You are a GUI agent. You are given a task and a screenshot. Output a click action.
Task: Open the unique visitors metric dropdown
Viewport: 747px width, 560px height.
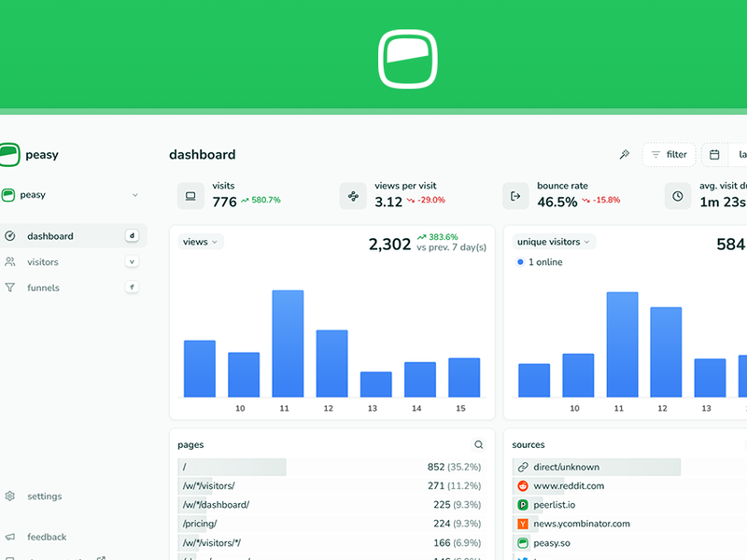coord(555,242)
